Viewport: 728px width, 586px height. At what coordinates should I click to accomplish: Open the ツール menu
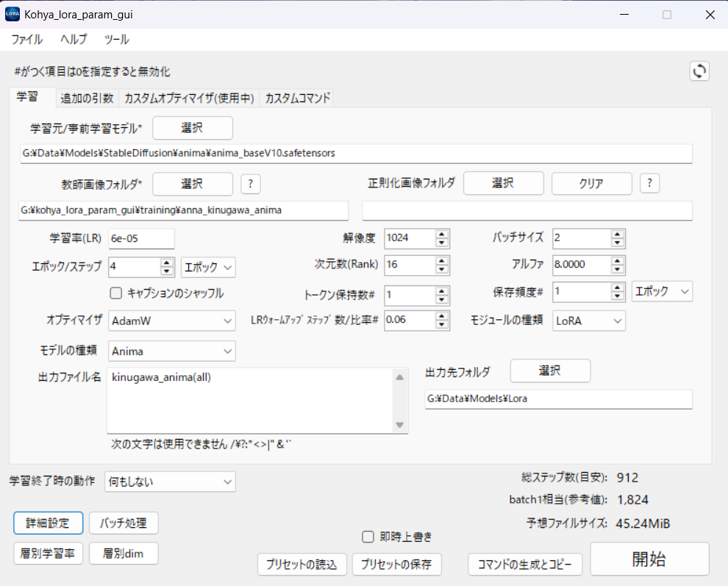point(116,40)
